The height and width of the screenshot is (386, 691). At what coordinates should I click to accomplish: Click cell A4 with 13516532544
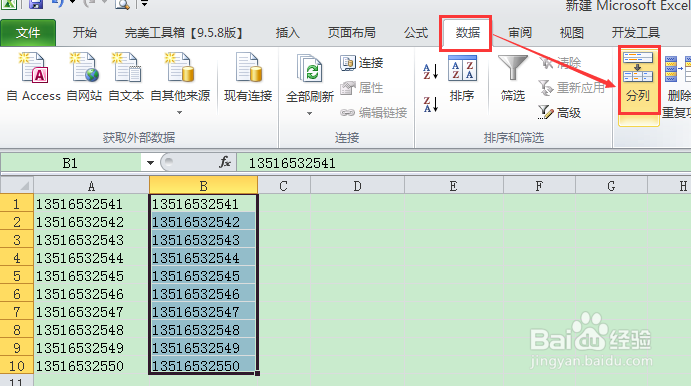click(x=91, y=258)
